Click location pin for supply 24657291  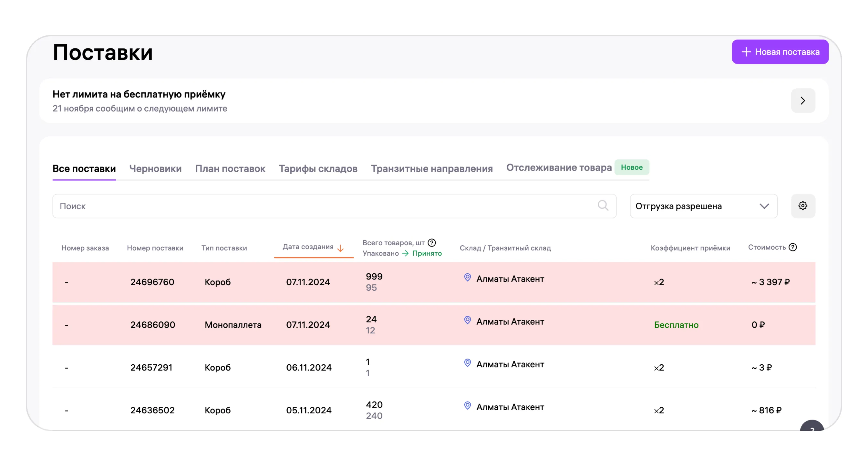click(467, 363)
